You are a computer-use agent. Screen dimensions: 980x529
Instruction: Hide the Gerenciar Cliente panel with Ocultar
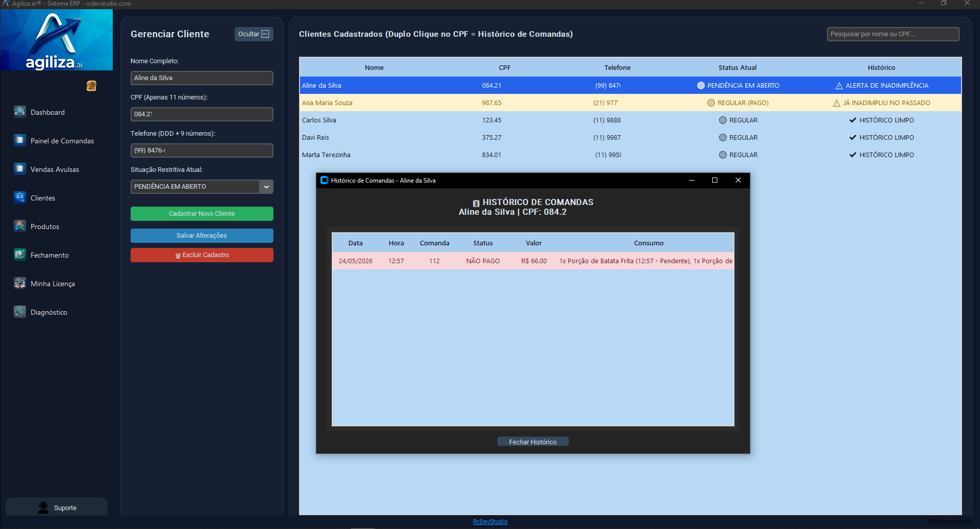[x=254, y=34]
